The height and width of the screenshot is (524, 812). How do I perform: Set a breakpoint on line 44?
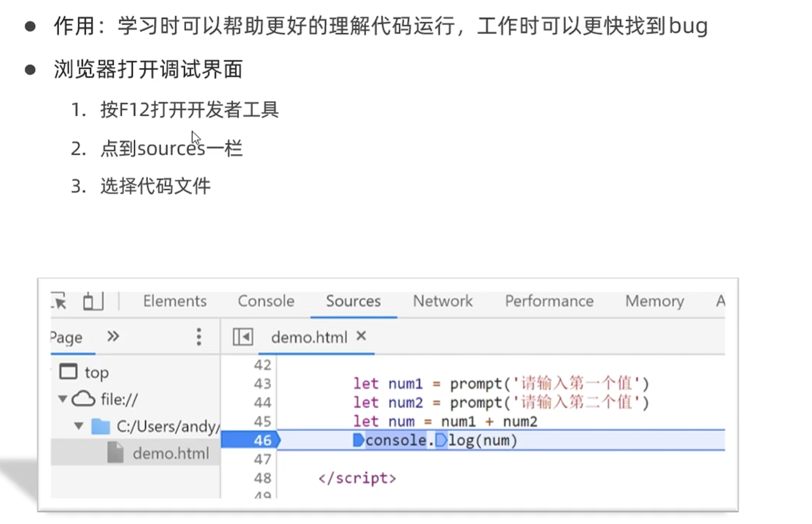coord(263,403)
